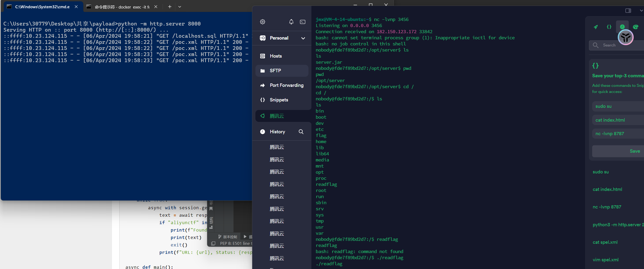
Task: Open the palette appearance tab in the right panel
Action: pos(636,27)
